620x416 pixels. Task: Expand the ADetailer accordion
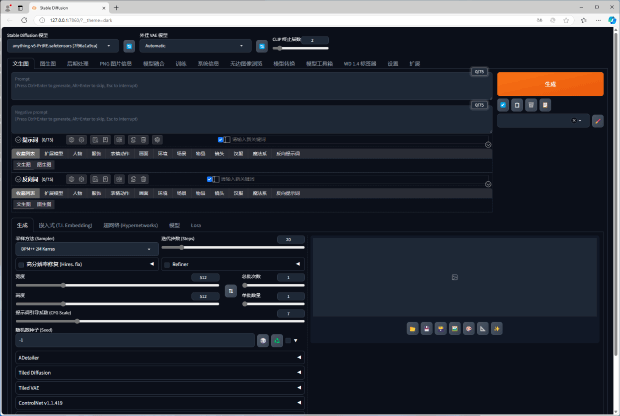160,358
